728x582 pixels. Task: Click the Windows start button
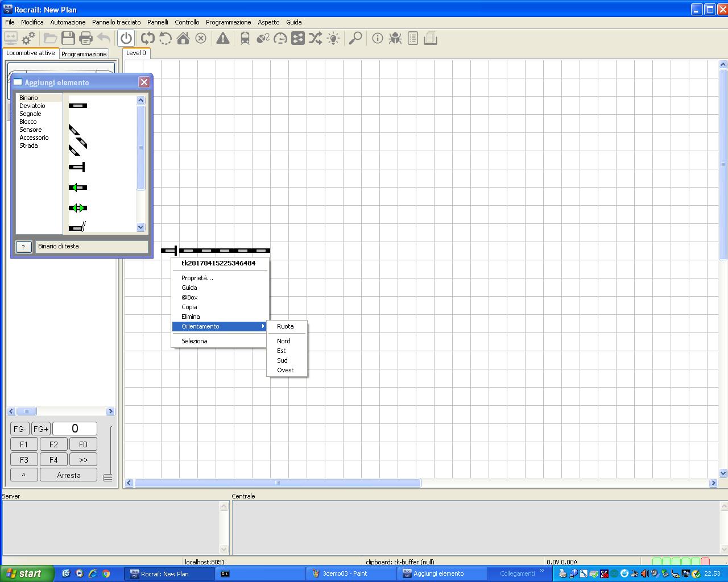point(27,573)
